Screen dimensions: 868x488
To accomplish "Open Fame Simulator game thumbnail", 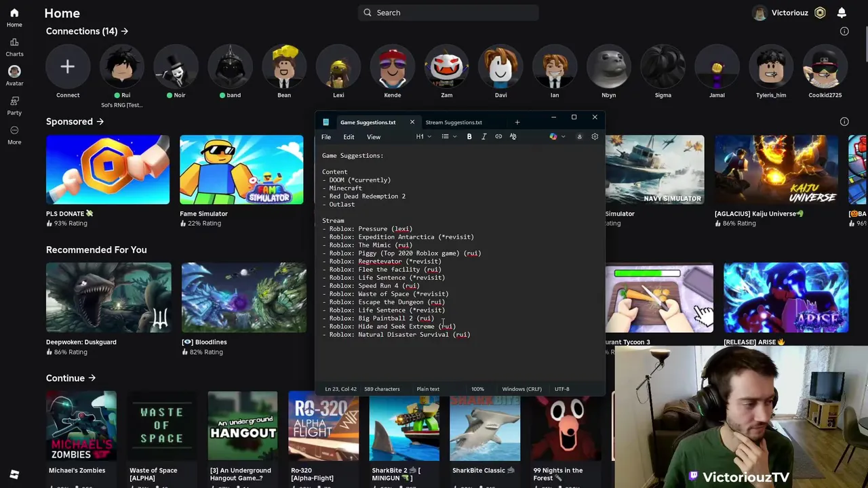I will click(x=241, y=169).
